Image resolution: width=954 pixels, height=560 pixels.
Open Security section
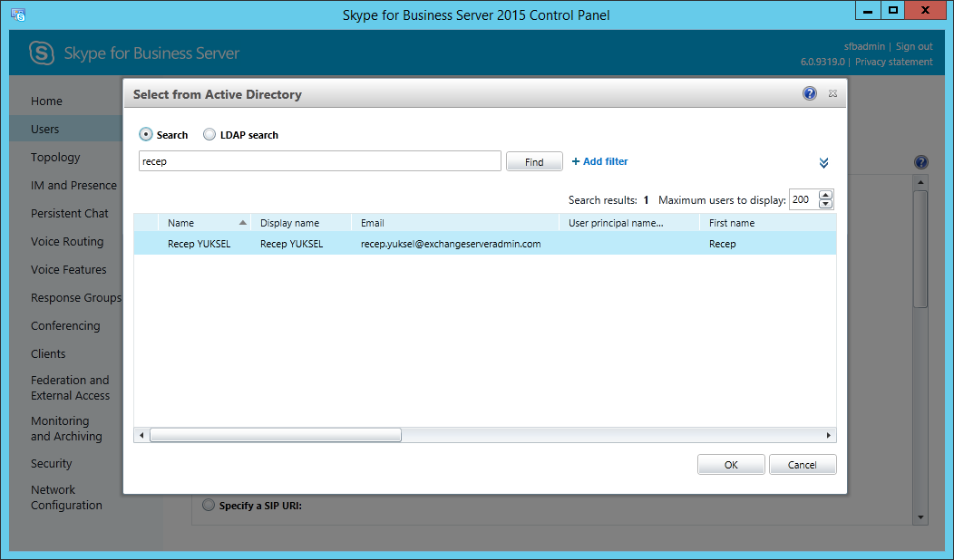pyautogui.click(x=51, y=463)
